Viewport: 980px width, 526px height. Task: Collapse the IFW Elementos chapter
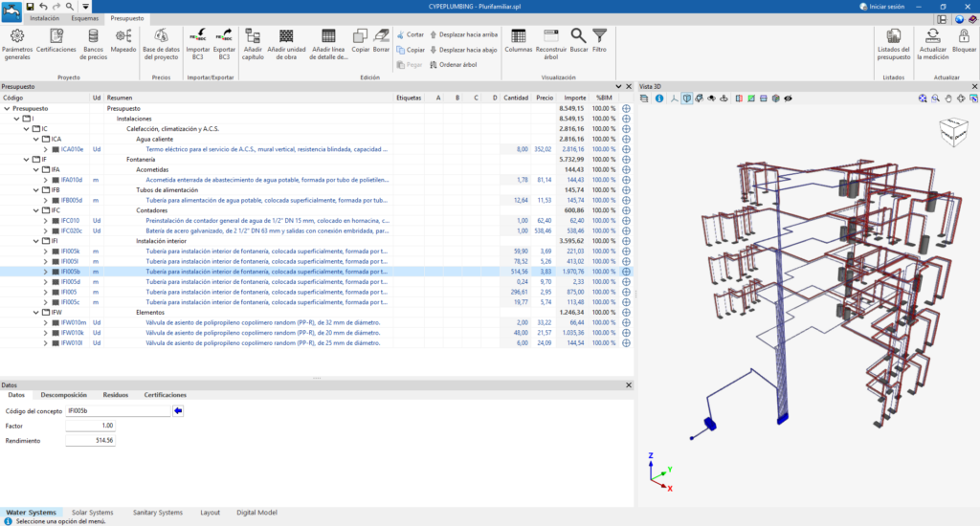[35, 312]
